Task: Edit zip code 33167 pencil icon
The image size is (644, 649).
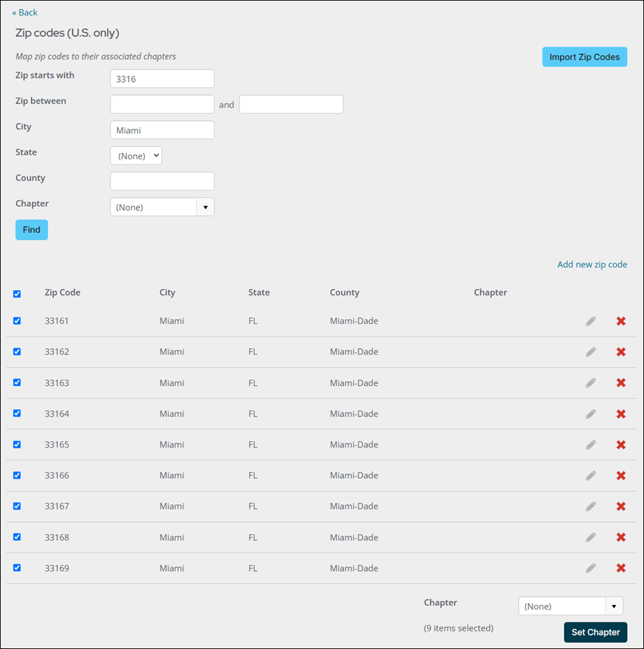Action: click(591, 506)
